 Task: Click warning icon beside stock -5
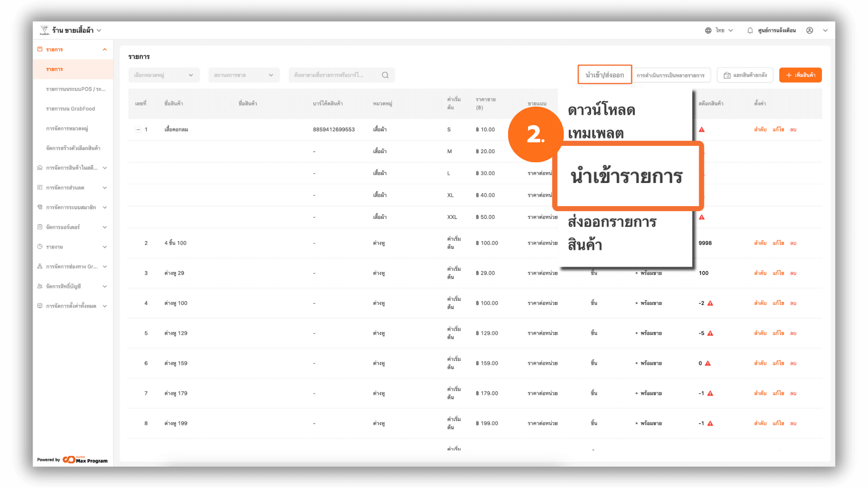710,333
